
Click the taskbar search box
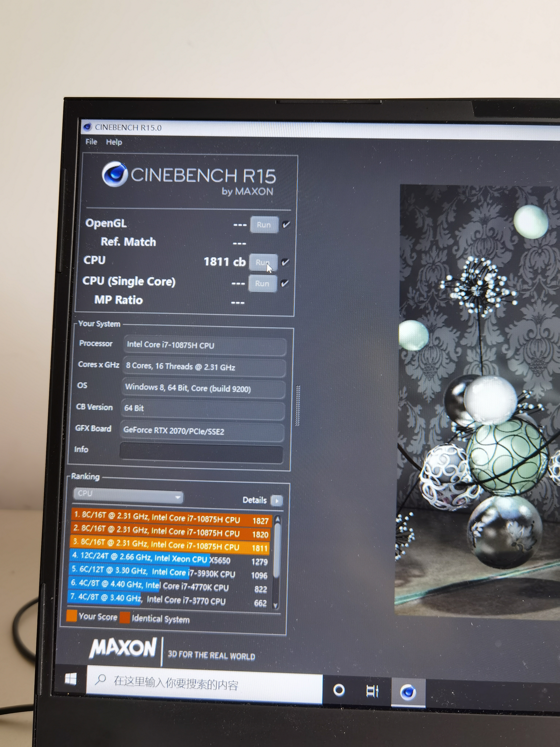(205, 684)
